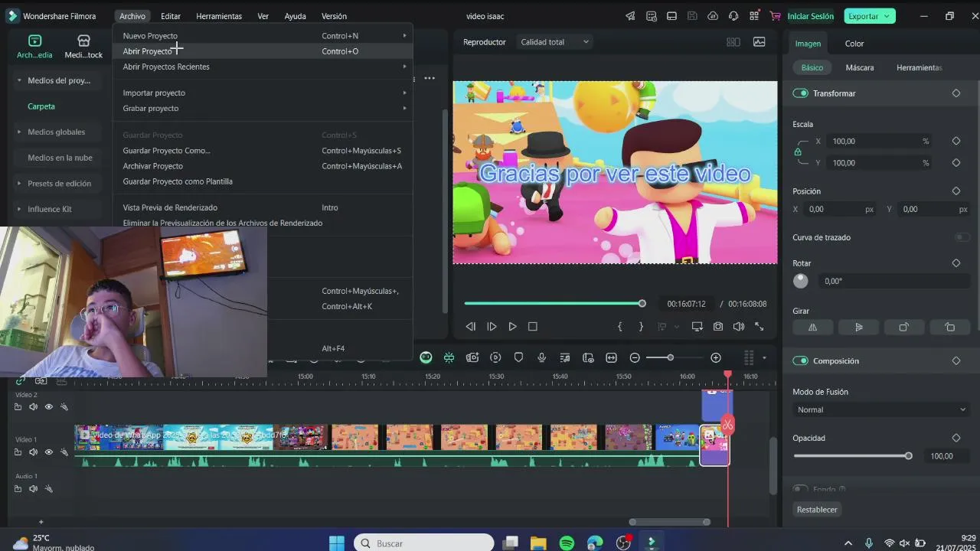Screen dimensions: 980x551
Task: Click the fit timeline to window icon
Action: pyautogui.click(x=611, y=357)
